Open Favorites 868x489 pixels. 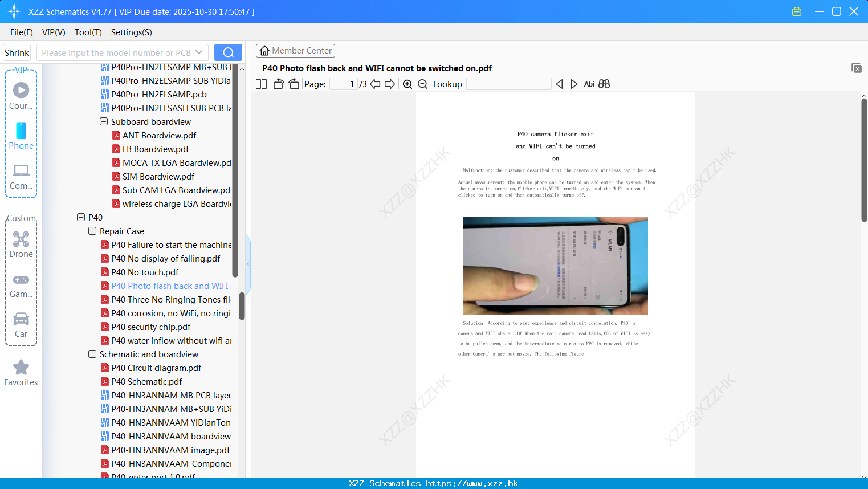coord(21,373)
